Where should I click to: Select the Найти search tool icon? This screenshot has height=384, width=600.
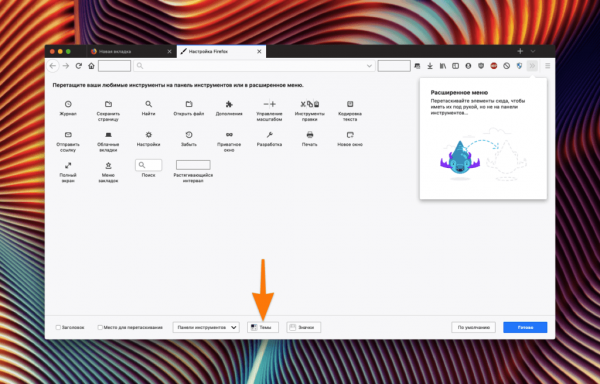(148, 104)
